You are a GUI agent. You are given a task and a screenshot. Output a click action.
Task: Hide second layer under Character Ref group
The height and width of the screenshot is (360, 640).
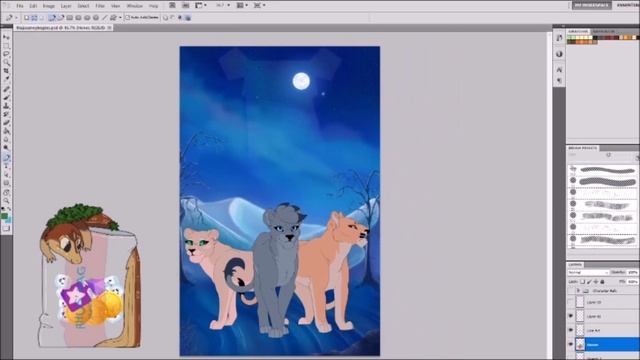(x=571, y=316)
